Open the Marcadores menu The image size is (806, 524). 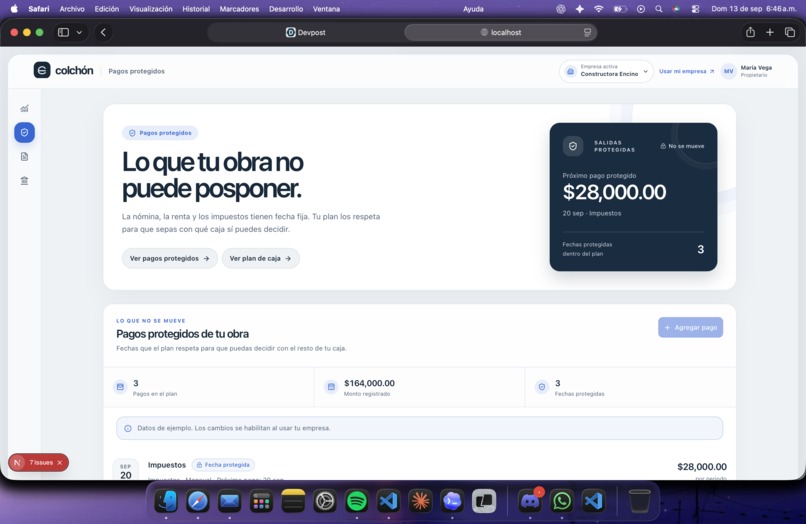(239, 9)
